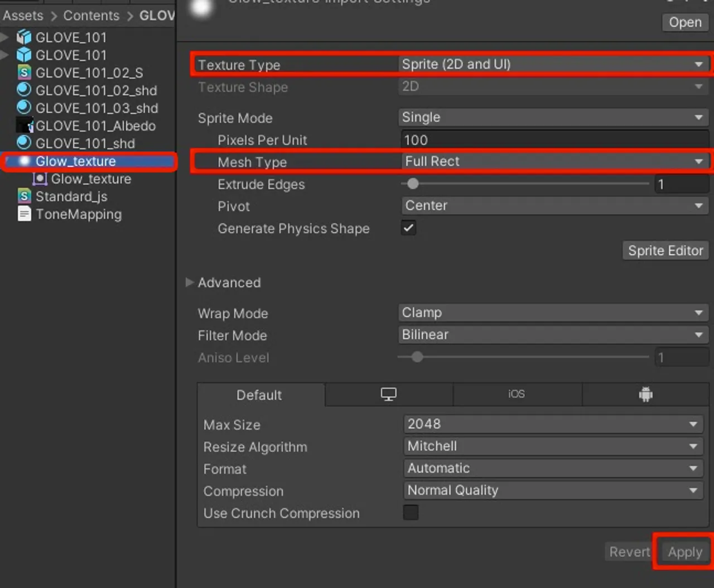Select the Glow_texture sprite child icon

coord(40,179)
